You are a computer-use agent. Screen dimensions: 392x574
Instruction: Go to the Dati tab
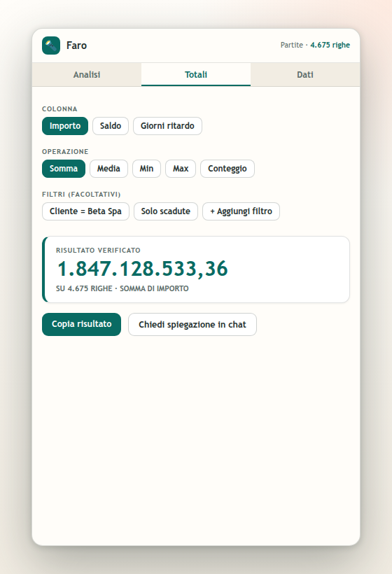pos(305,75)
